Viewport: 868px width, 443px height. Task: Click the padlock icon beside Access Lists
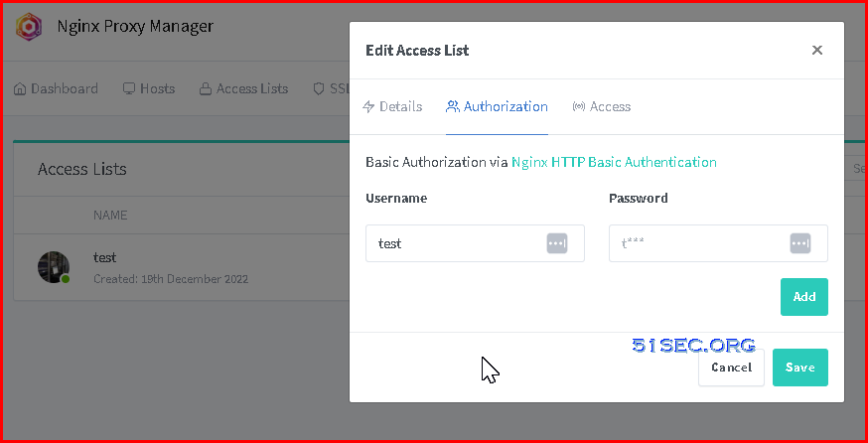[206, 88]
